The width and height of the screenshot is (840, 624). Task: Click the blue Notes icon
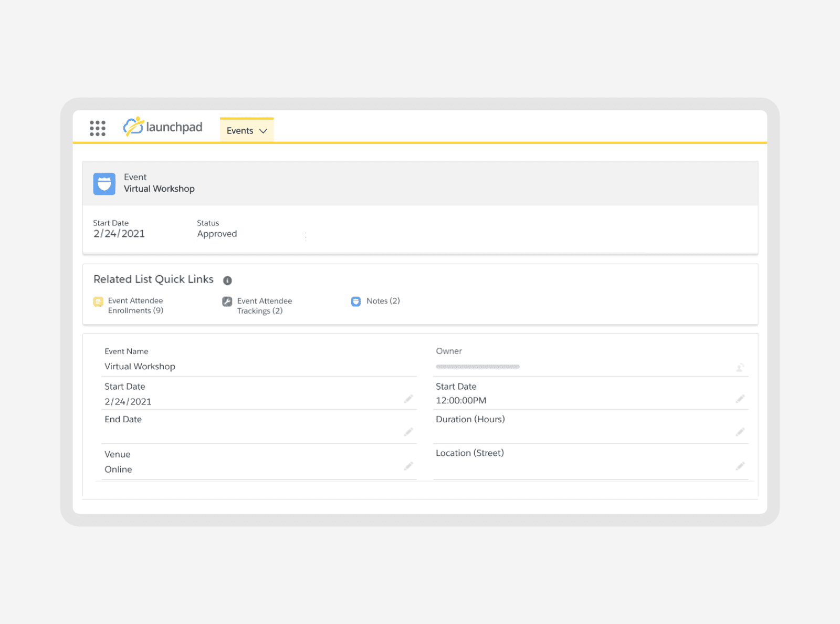[356, 301]
